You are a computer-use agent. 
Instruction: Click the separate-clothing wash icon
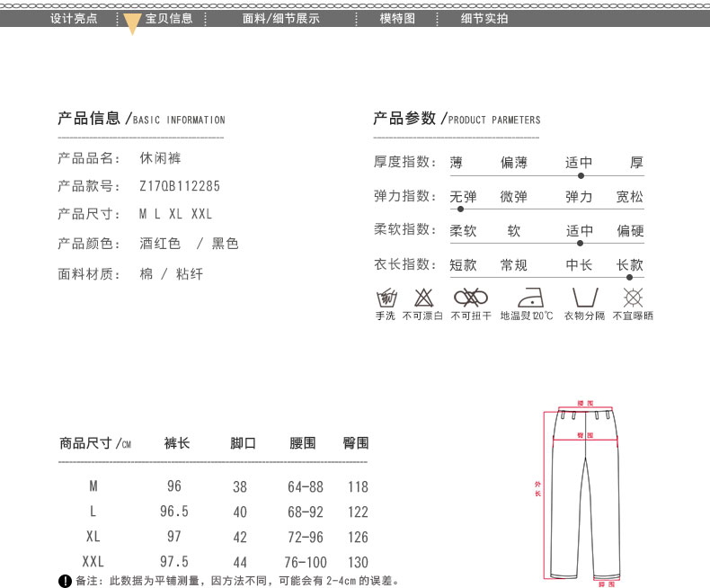[x=584, y=297]
